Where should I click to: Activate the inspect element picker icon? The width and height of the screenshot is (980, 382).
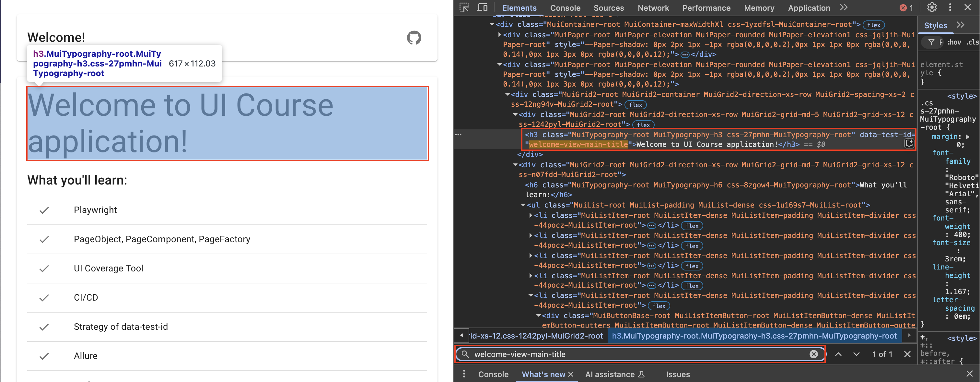pyautogui.click(x=464, y=7)
